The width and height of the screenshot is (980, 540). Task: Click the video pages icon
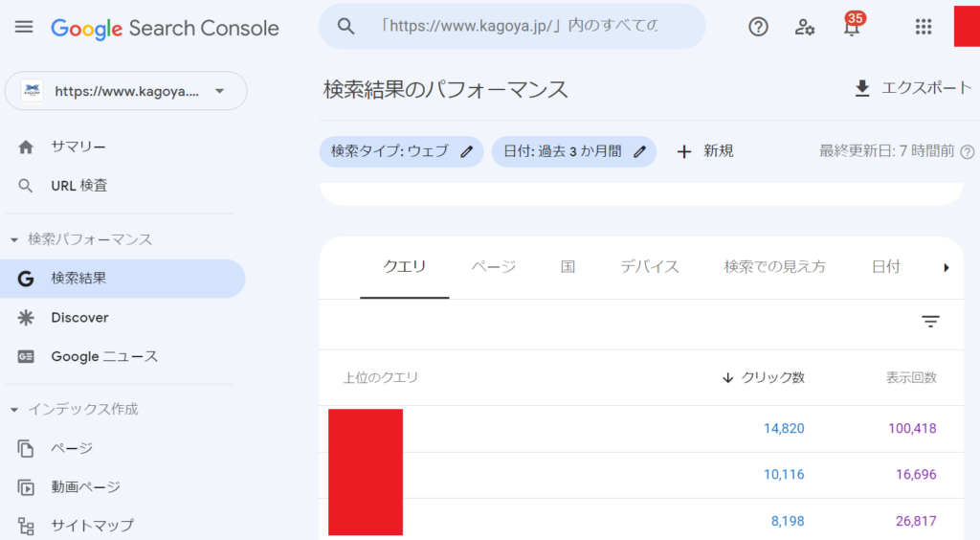pos(26,487)
